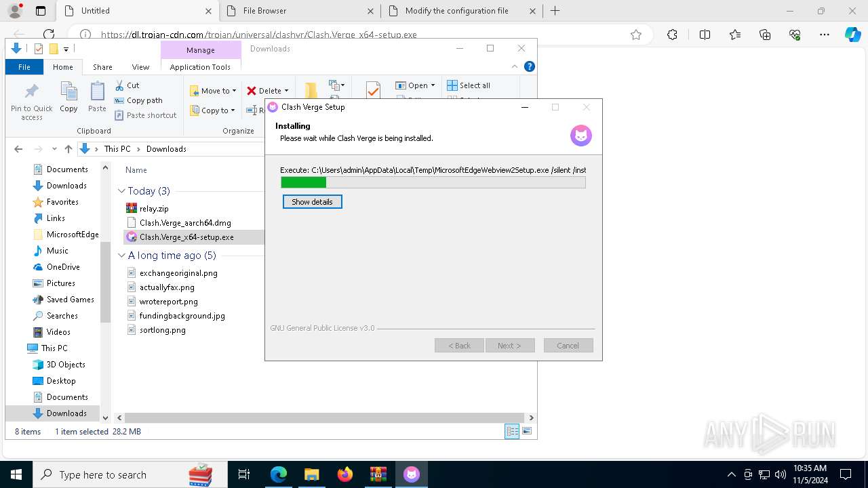Click the installation progress bar
This screenshot has height=488, width=868.
[433, 182]
